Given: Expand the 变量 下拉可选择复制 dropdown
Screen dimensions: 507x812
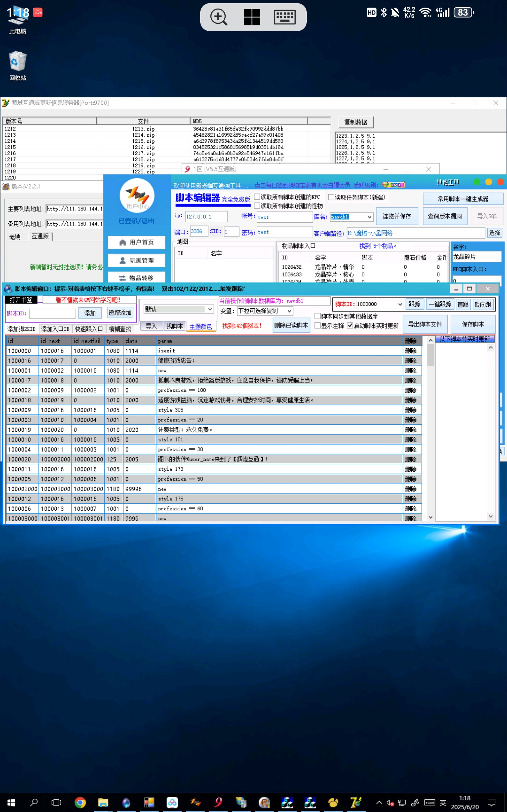Looking at the screenshot, I should pos(289,311).
